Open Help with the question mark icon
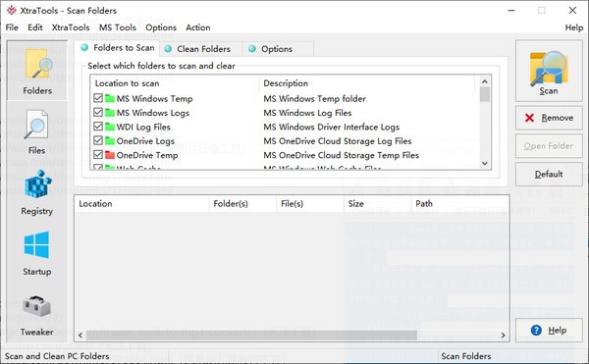The width and height of the screenshot is (589, 364). tap(536, 331)
